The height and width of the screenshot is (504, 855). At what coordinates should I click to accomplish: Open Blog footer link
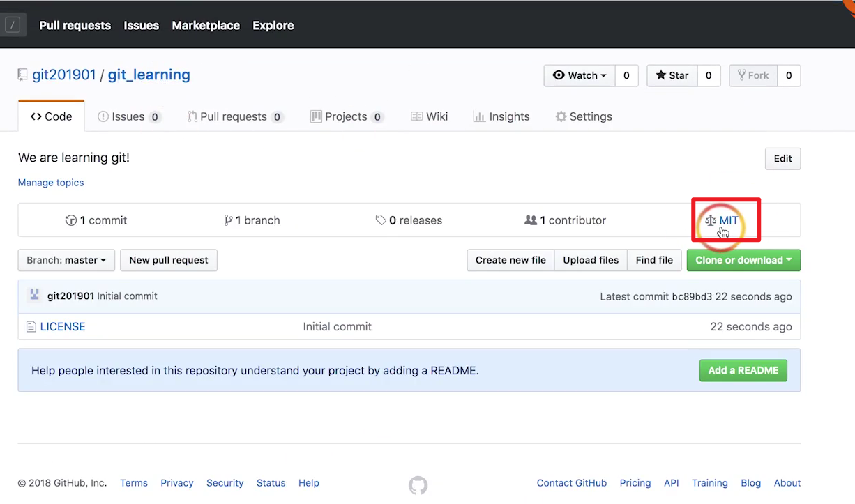[x=751, y=483]
